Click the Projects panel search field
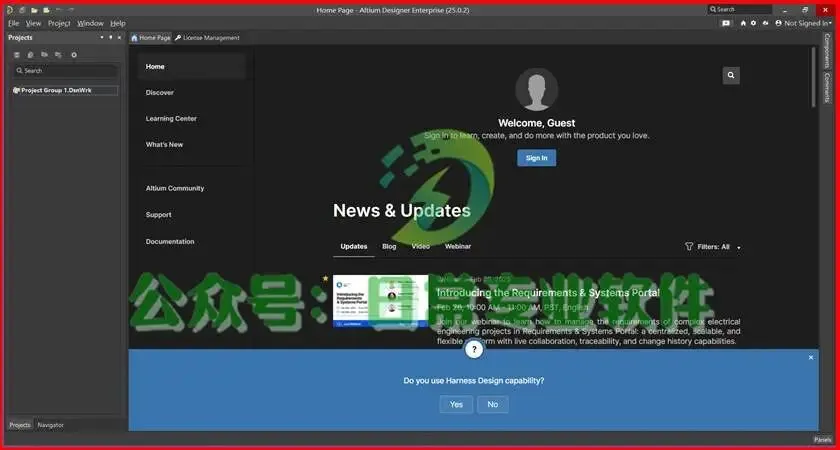 (x=65, y=71)
